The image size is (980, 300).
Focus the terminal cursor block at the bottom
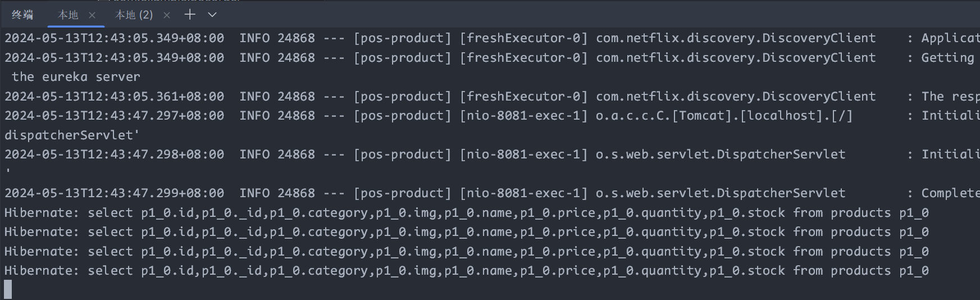pyautogui.click(x=8, y=289)
